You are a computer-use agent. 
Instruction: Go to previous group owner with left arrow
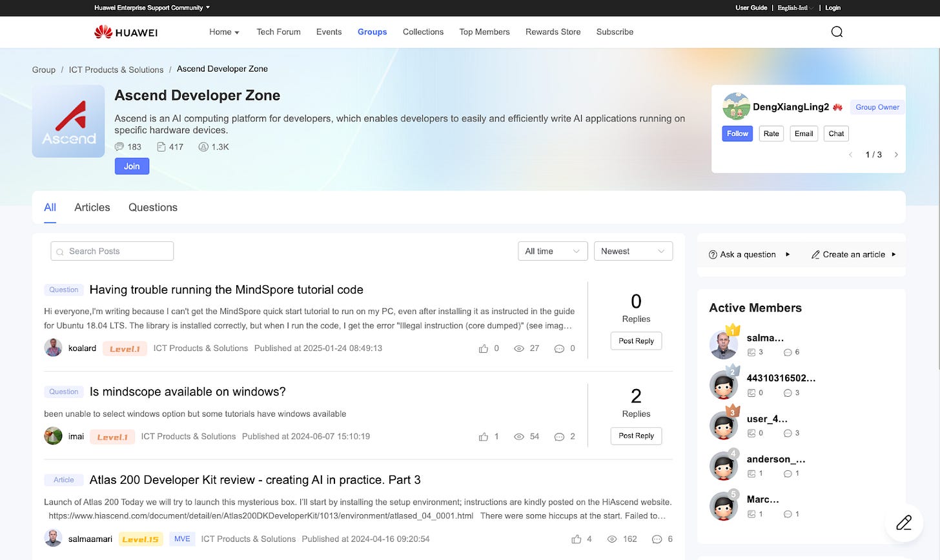pyautogui.click(x=850, y=155)
